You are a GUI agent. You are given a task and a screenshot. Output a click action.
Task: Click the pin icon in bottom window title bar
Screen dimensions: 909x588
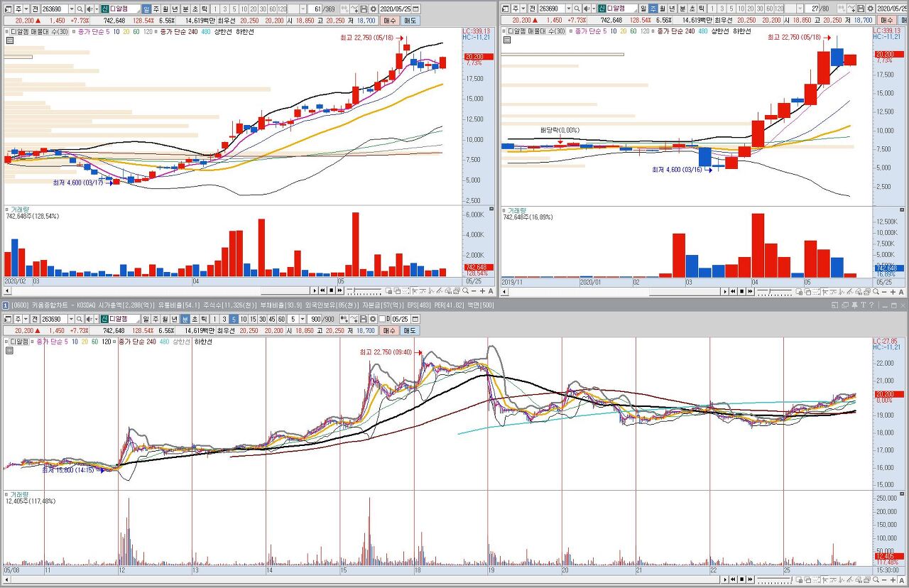pyautogui.click(x=854, y=305)
